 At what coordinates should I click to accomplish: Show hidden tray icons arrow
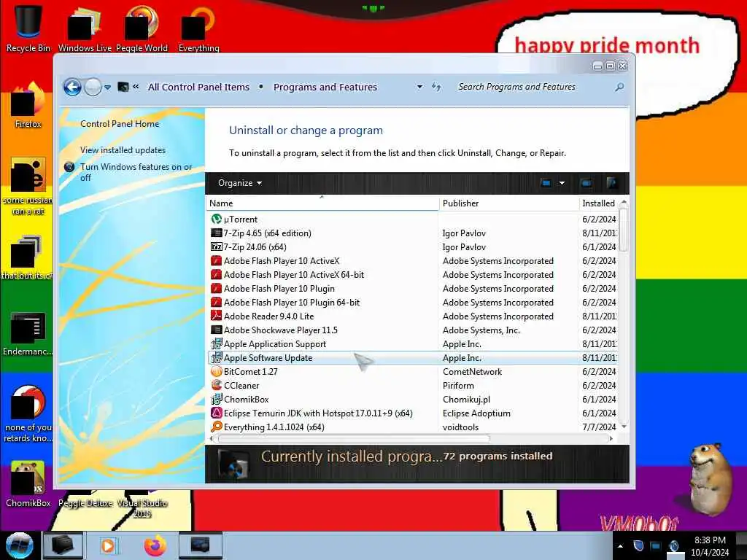click(x=620, y=546)
